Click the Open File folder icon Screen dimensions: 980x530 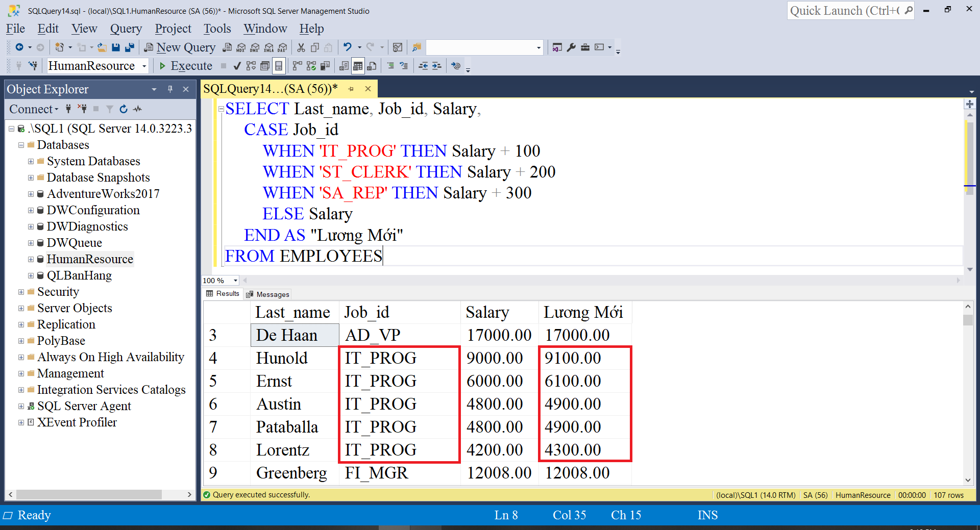pos(102,47)
